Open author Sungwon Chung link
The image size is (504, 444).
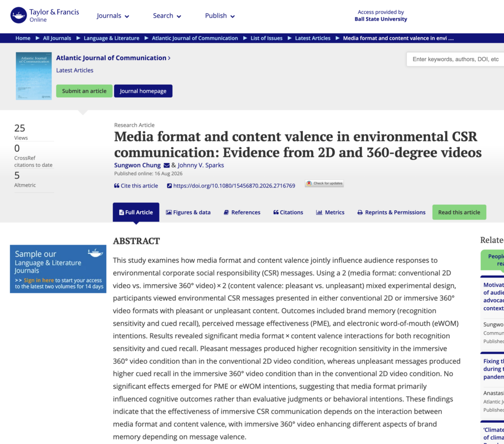click(x=137, y=165)
